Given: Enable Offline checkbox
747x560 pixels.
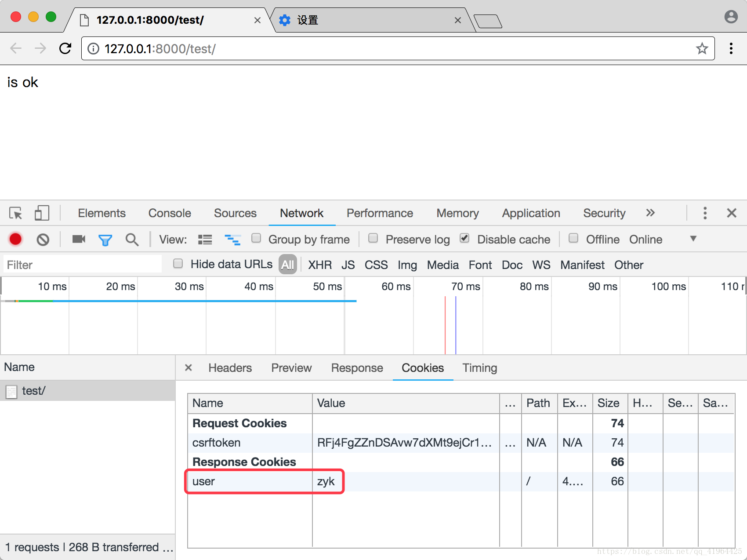Looking at the screenshot, I should (573, 238).
